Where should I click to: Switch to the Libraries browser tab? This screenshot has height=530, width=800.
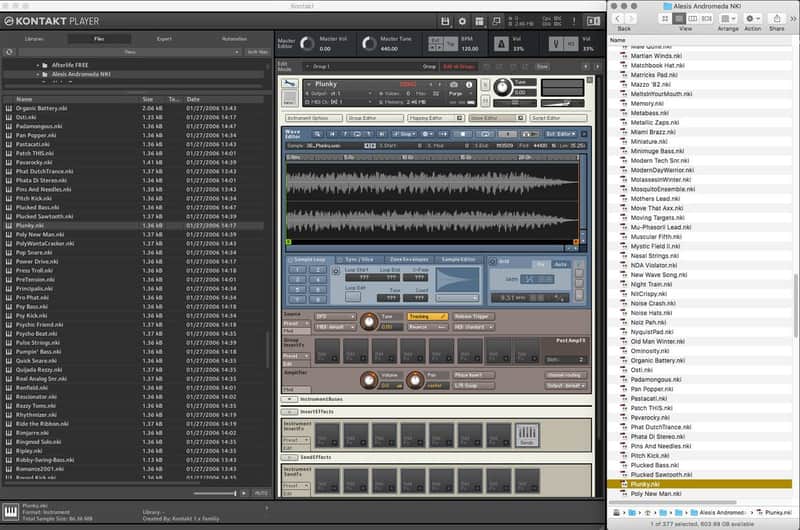pyautogui.click(x=34, y=39)
